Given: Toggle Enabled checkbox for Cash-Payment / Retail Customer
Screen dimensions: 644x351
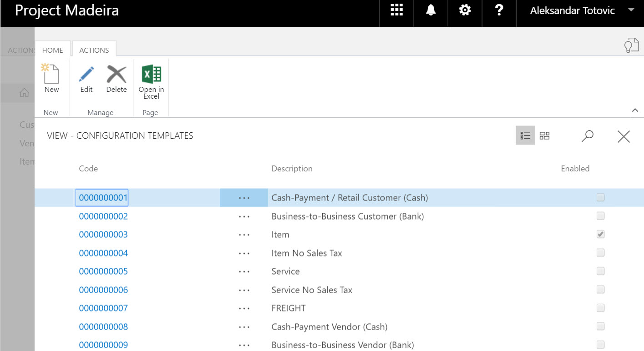Looking at the screenshot, I should tap(600, 198).
